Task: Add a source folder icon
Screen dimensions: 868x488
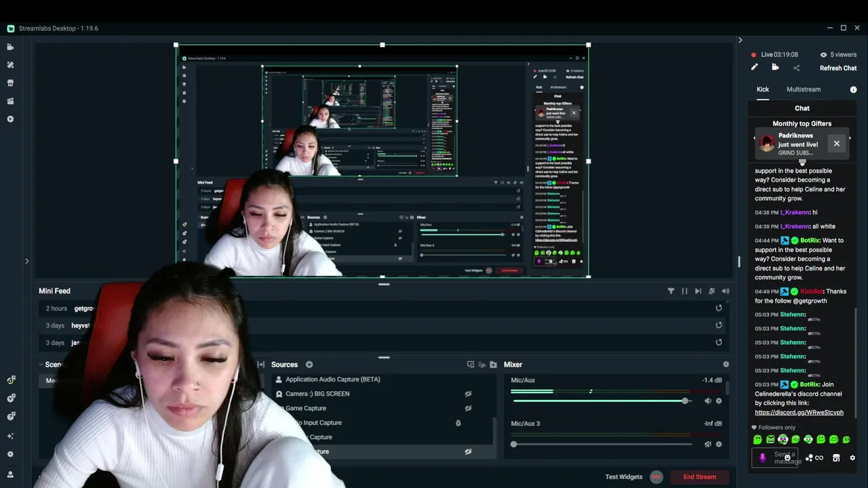Action: [493, 365]
